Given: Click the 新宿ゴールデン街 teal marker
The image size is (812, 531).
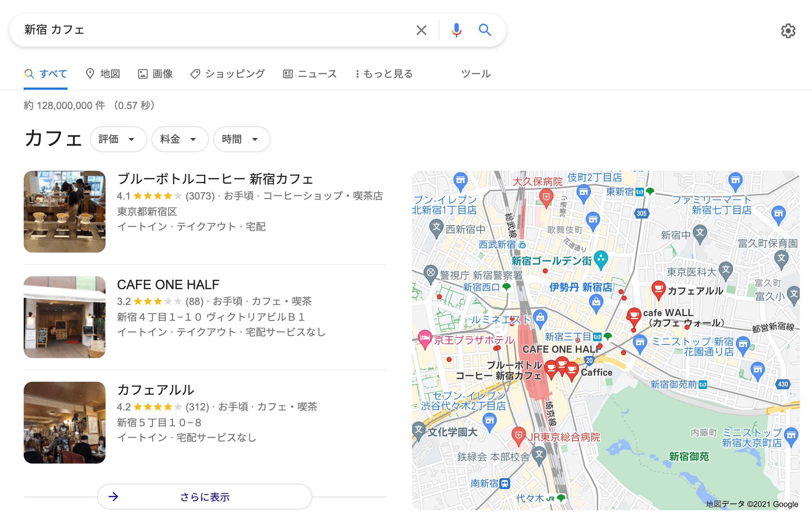Looking at the screenshot, I should 601,259.
